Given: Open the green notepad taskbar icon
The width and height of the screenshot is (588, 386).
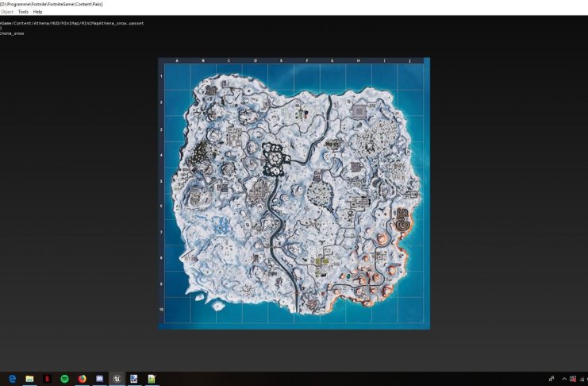Looking at the screenshot, I should 152,379.
